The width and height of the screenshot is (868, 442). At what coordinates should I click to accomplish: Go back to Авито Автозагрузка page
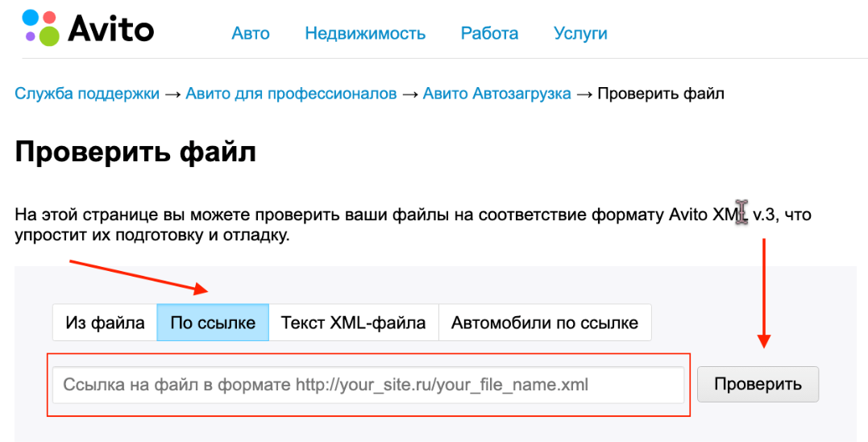(496, 94)
